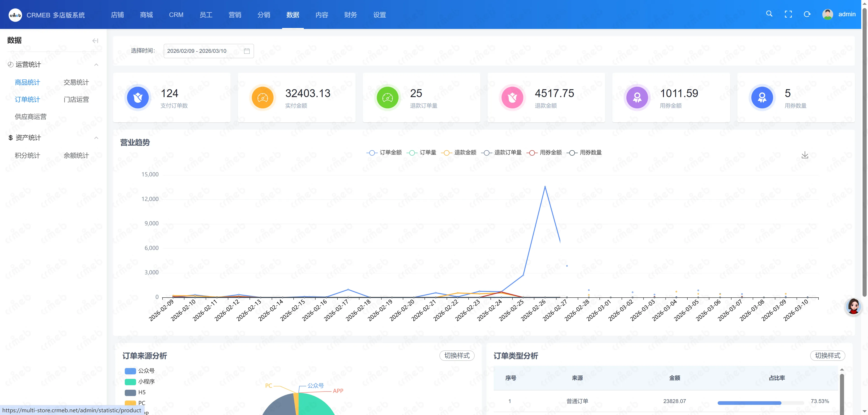Toggle 退款金额 series in chart legend
The image size is (868, 415).
coord(459,152)
